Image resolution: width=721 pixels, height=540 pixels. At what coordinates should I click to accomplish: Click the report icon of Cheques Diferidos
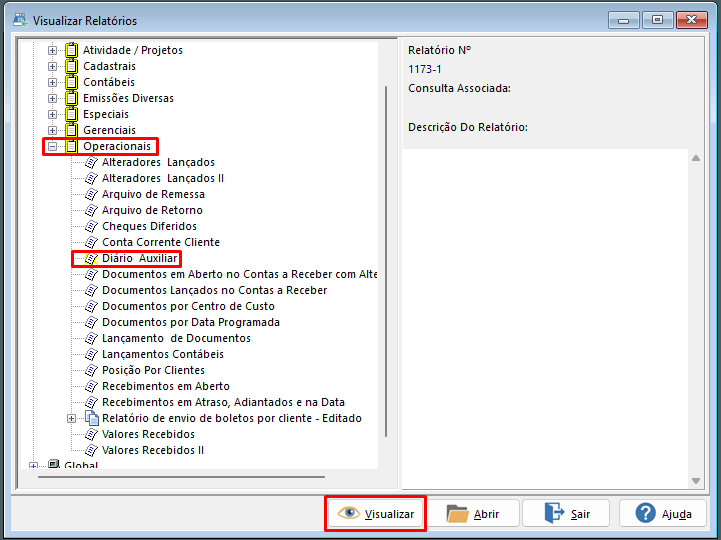(x=92, y=226)
